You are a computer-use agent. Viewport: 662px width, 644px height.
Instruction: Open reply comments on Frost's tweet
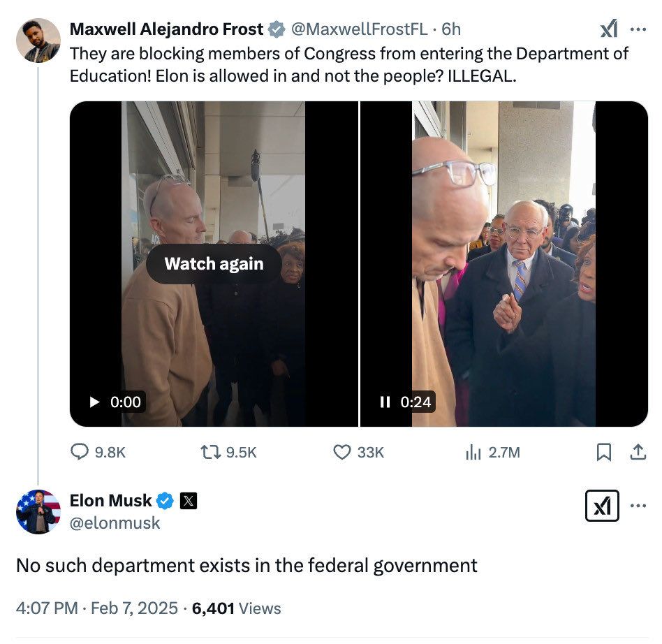[81, 452]
